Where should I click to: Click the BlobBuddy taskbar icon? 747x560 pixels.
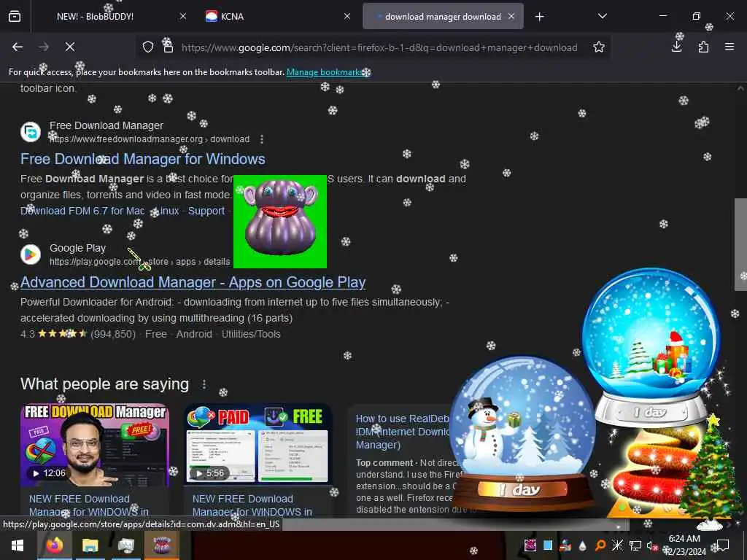coord(161,545)
